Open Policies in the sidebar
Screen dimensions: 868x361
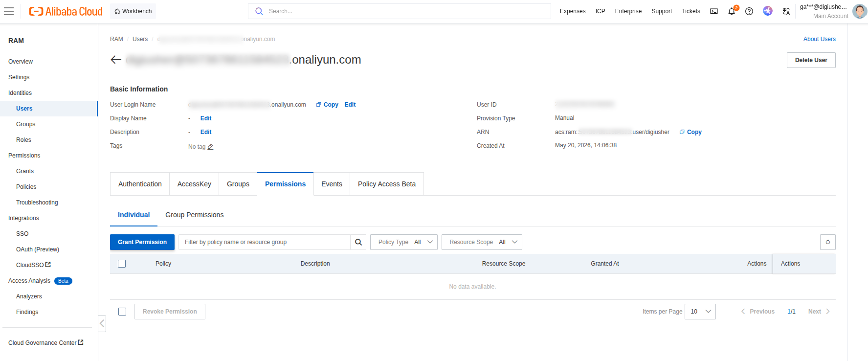coord(26,187)
